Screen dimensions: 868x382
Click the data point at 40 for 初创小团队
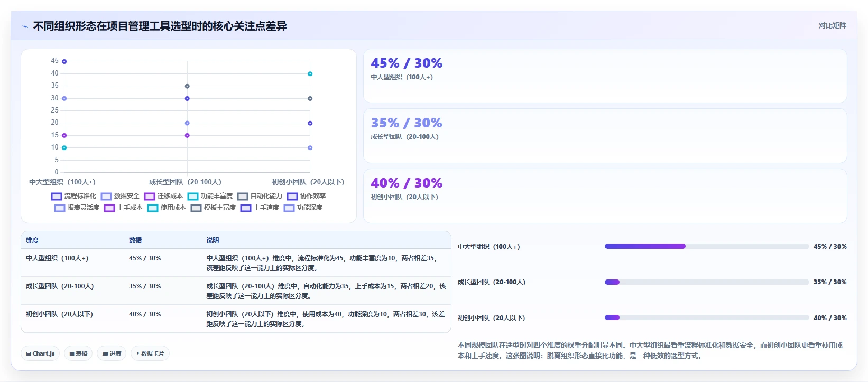(310, 73)
